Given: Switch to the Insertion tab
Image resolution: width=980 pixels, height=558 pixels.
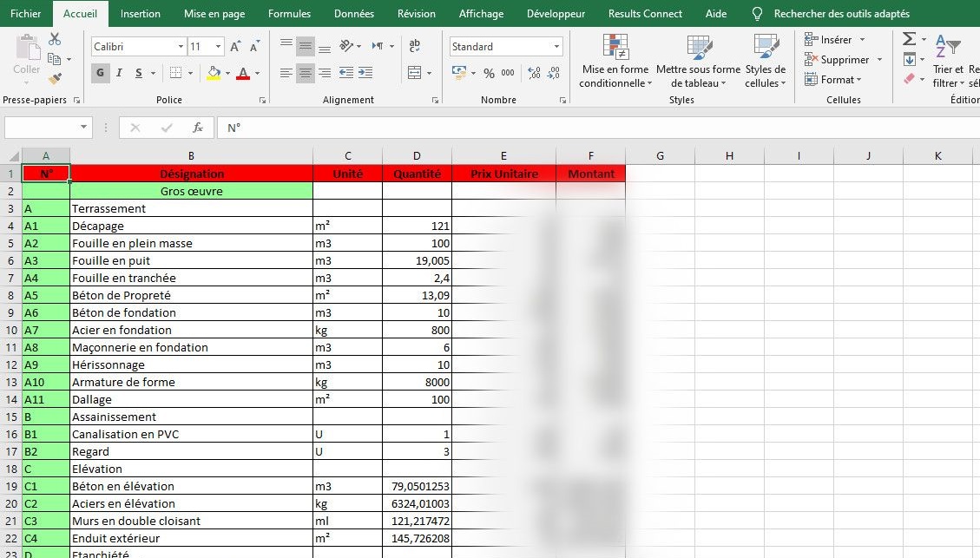Looking at the screenshot, I should point(140,13).
